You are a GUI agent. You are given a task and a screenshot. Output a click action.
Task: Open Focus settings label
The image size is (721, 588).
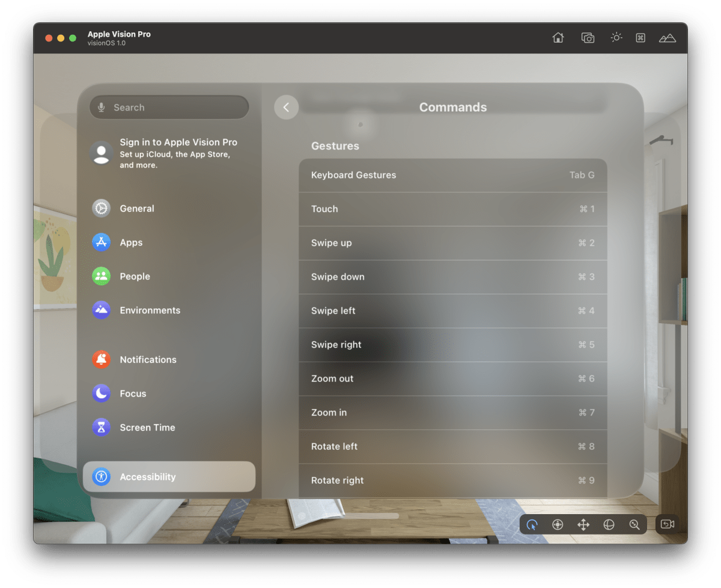tap(133, 393)
